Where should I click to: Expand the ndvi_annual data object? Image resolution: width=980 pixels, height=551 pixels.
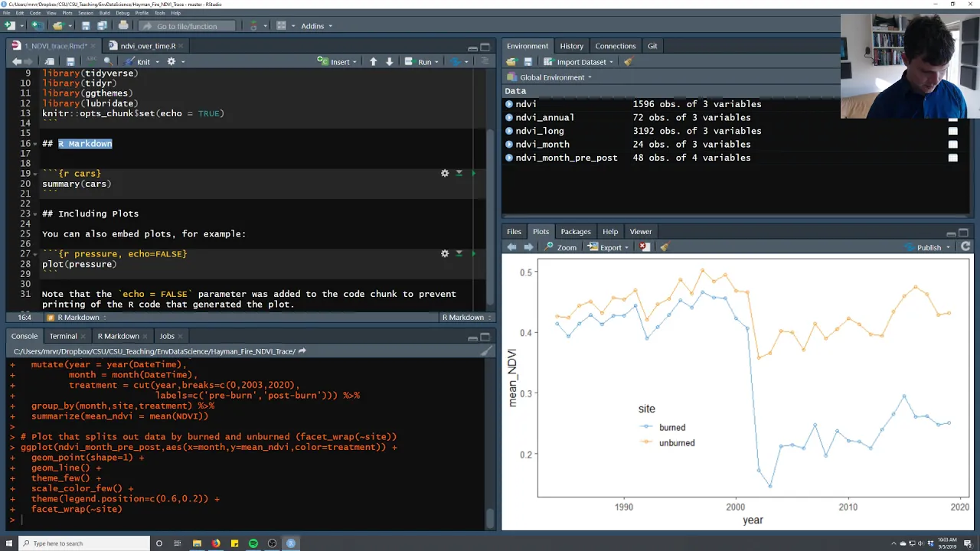click(x=509, y=118)
